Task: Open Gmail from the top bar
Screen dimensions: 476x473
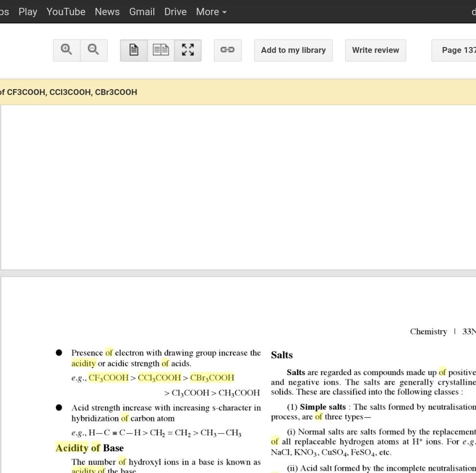Action: tap(142, 12)
